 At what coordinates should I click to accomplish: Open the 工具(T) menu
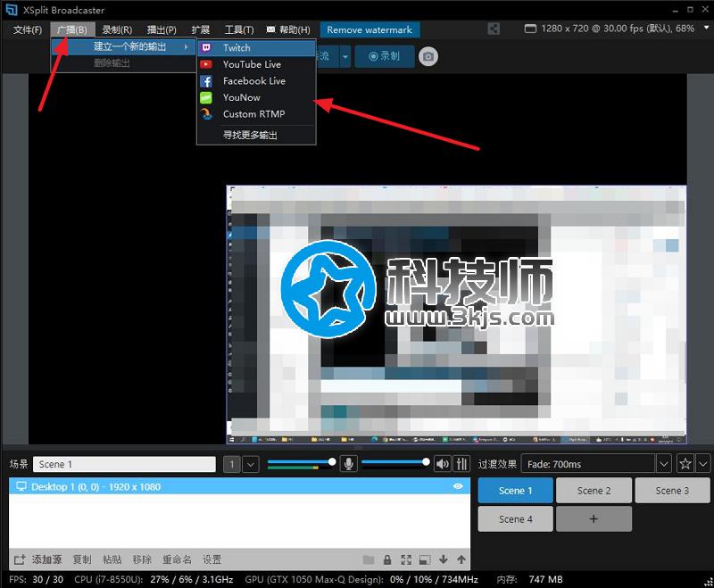click(239, 30)
